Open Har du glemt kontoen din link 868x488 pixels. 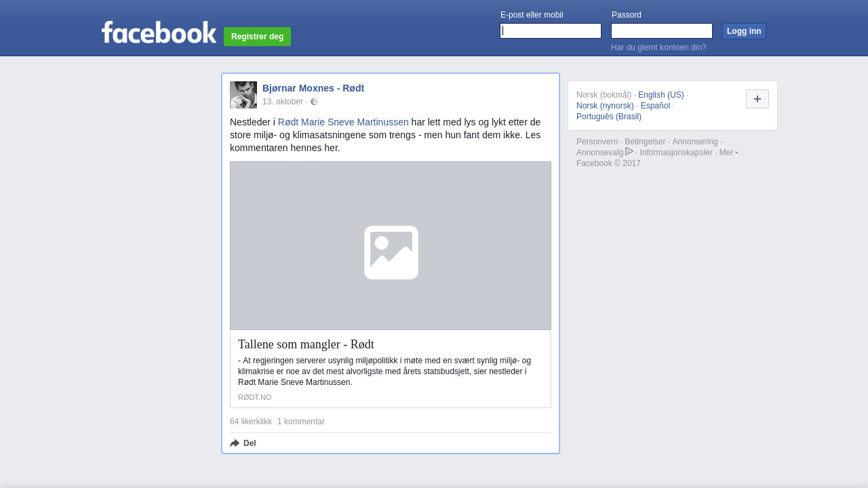coord(658,47)
